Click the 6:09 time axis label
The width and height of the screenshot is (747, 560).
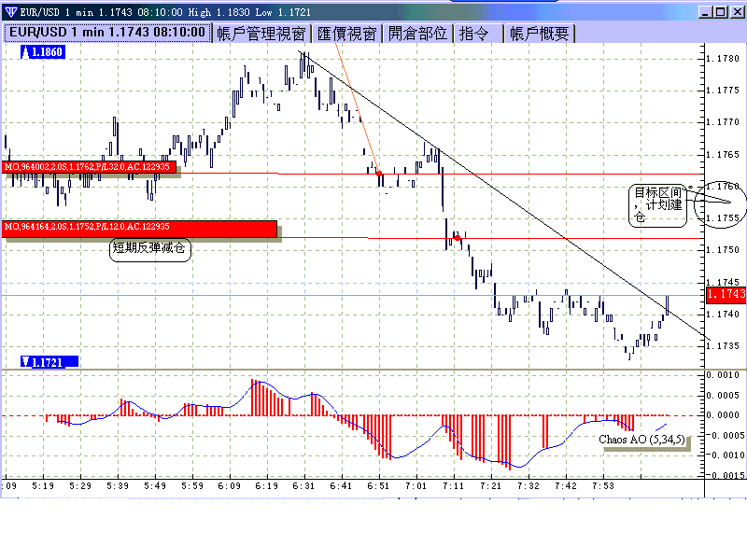229,486
